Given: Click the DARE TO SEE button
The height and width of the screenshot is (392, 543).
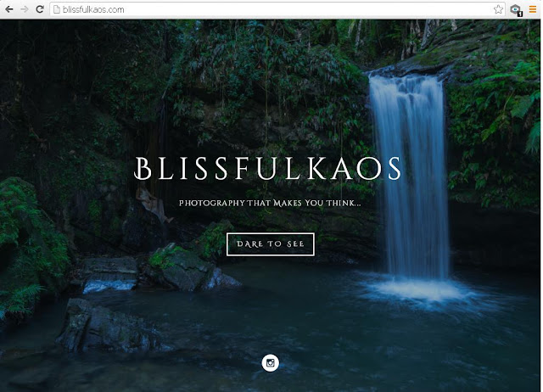Looking at the screenshot, I should tap(270, 244).
